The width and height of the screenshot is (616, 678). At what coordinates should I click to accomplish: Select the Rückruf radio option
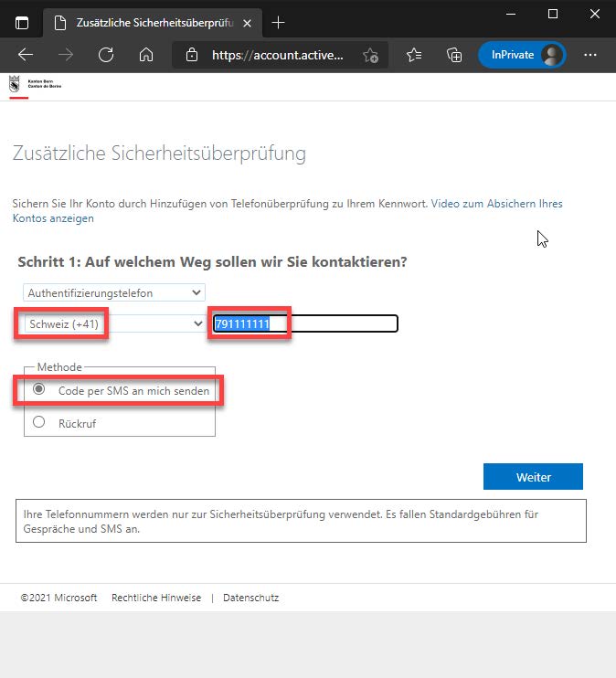pos(38,422)
